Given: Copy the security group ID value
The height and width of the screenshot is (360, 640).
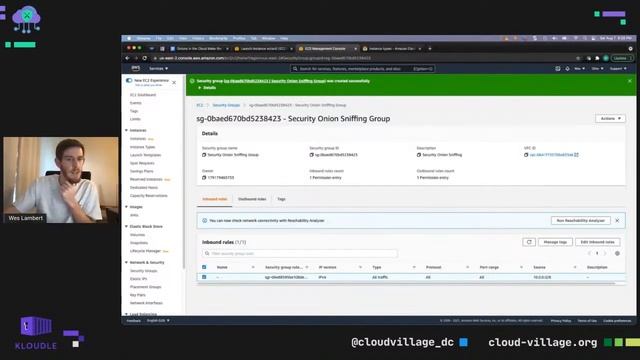Looking at the screenshot, I should click(x=311, y=155).
